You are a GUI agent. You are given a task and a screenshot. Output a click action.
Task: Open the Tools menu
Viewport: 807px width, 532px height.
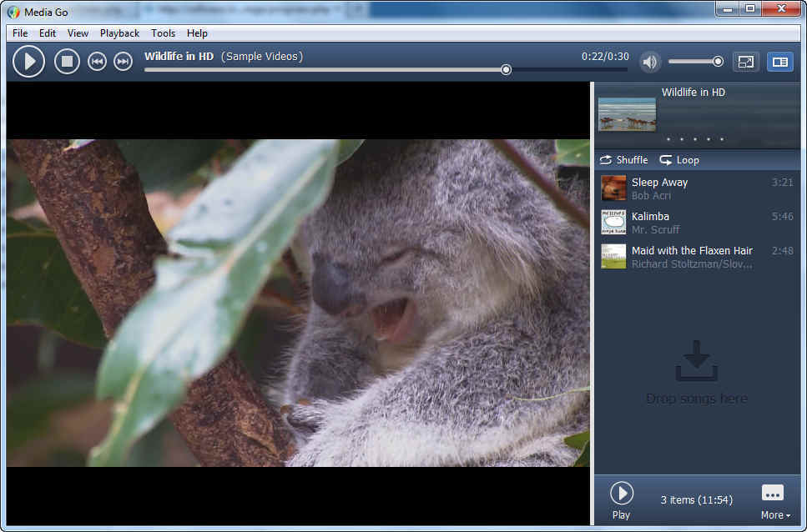163,33
